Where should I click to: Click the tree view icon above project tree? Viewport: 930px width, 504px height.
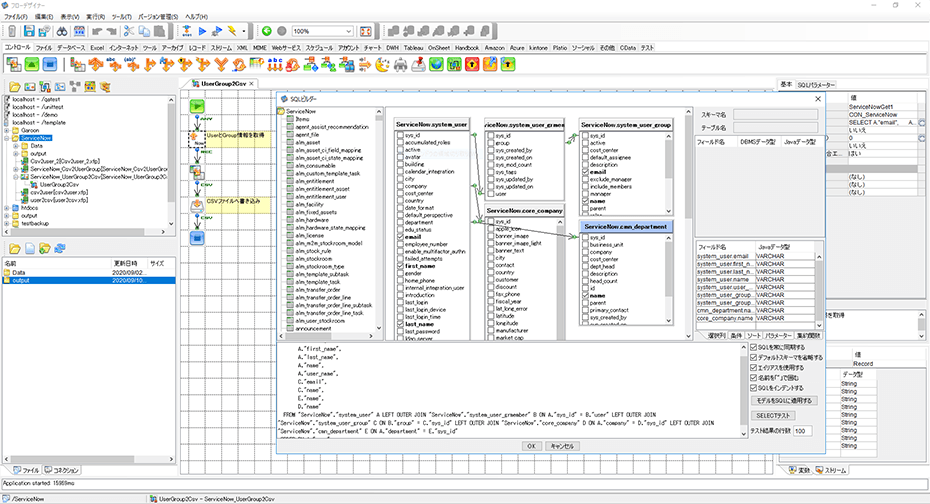(75, 87)
